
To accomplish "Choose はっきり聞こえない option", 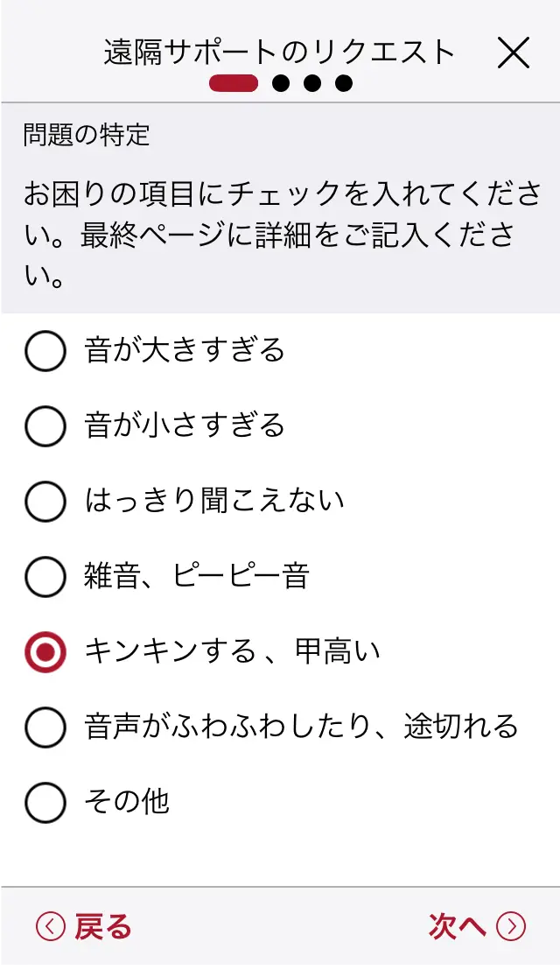I will 45,502.
